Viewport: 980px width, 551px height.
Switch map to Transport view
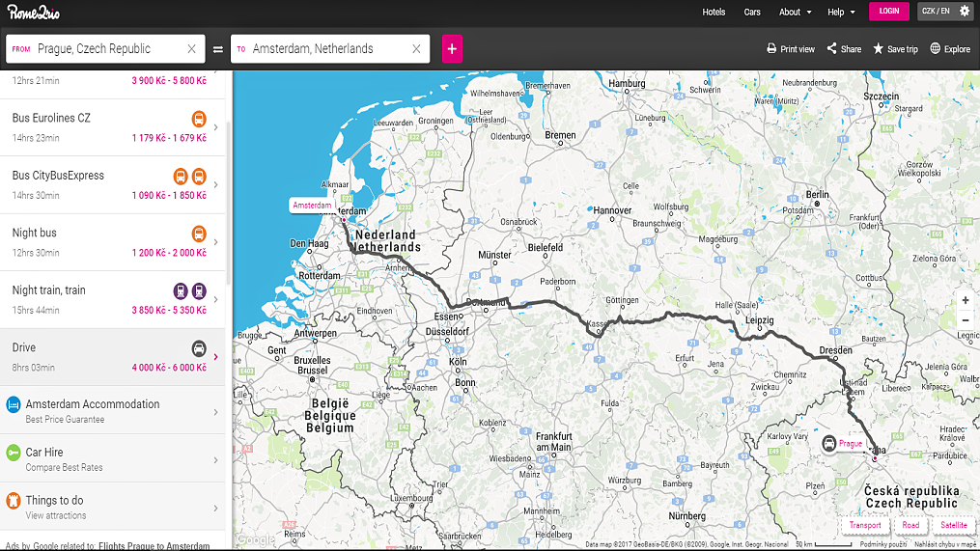pyautogui.click(x=865, y=525)
